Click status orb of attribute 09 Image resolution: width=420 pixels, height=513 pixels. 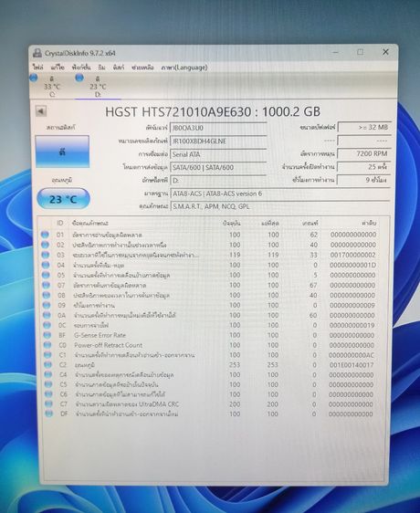pos(47,305)
